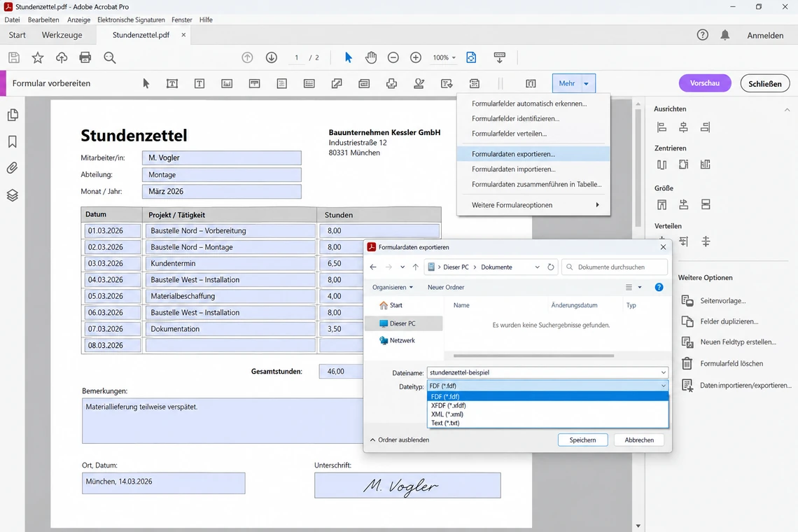Open the page thumbnails panel icon
The height and width of the screenshot is (532, 798).
coord(13,115)
